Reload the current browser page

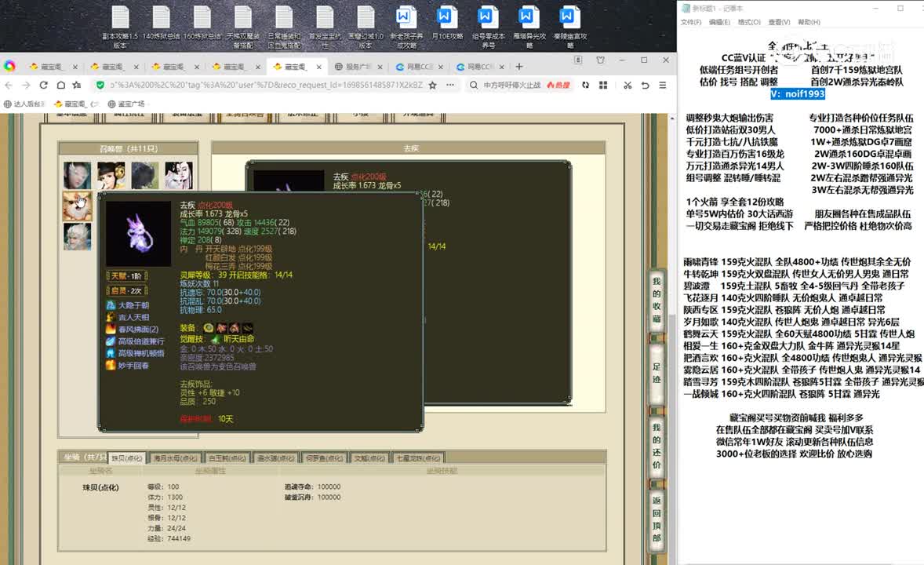[44, 85]
